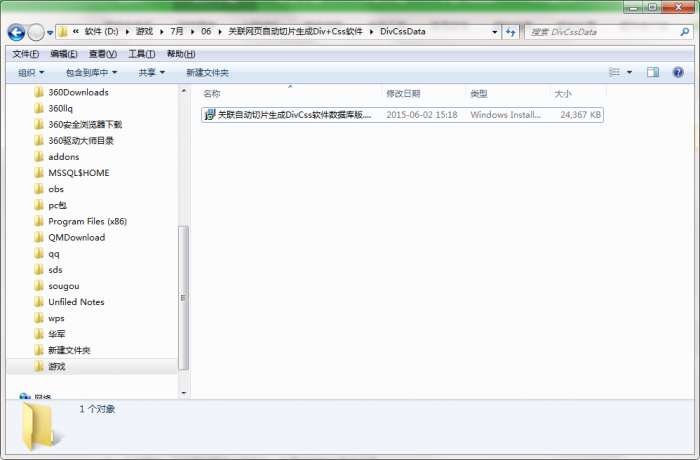Click the Forward navigation arrow button
Viewport: 700px width, 460px height.
pos(36,32)
